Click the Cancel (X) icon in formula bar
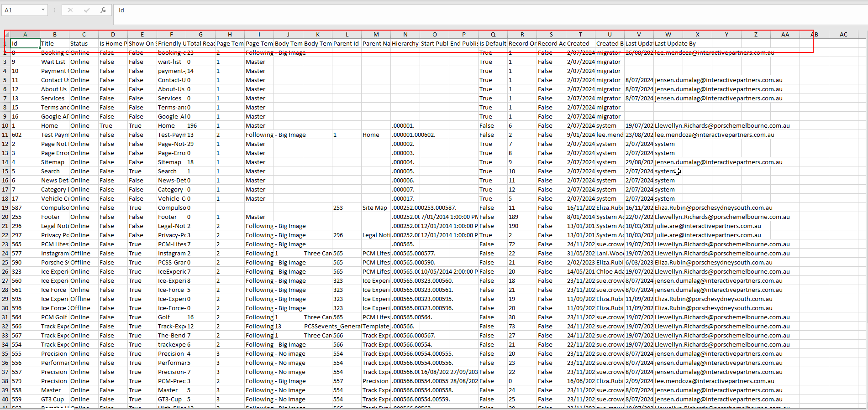The height and width of the screenshot is (410, 868). point(70,10)
